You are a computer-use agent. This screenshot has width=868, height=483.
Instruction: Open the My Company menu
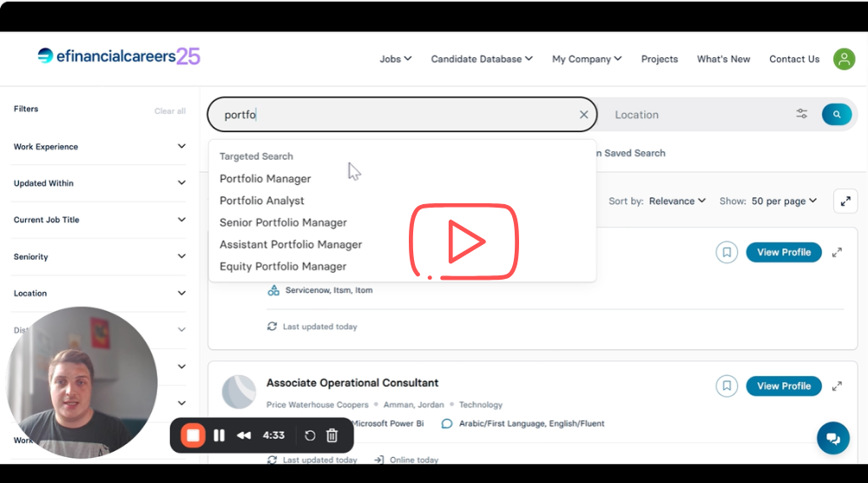pos(587,59)
